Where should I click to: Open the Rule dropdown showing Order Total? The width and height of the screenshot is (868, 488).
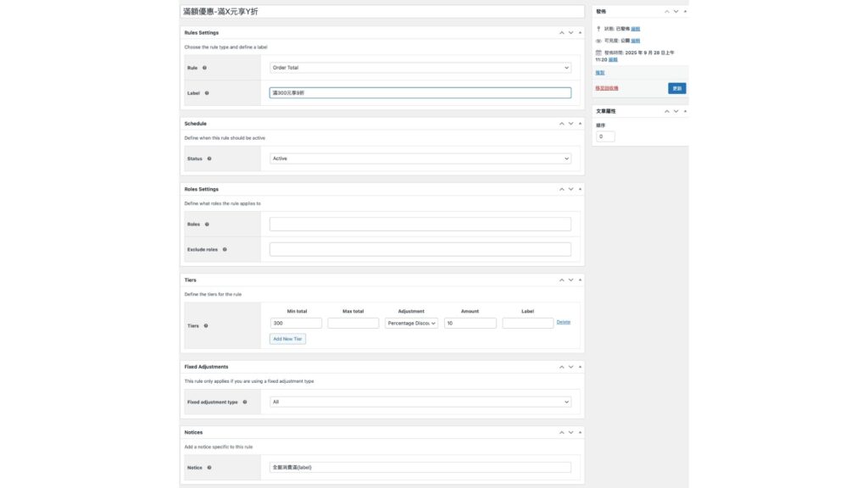[x=420, y=68]
